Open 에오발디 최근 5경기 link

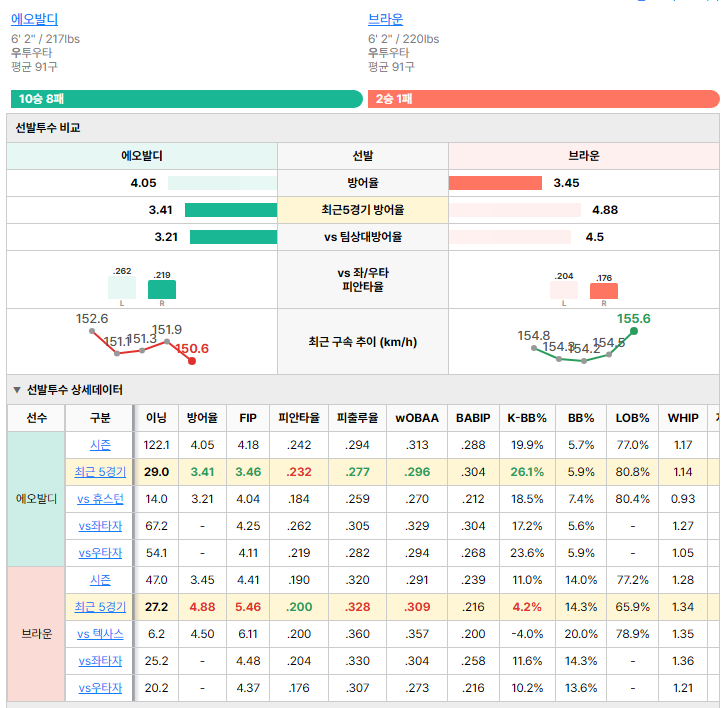click(100, 472)
